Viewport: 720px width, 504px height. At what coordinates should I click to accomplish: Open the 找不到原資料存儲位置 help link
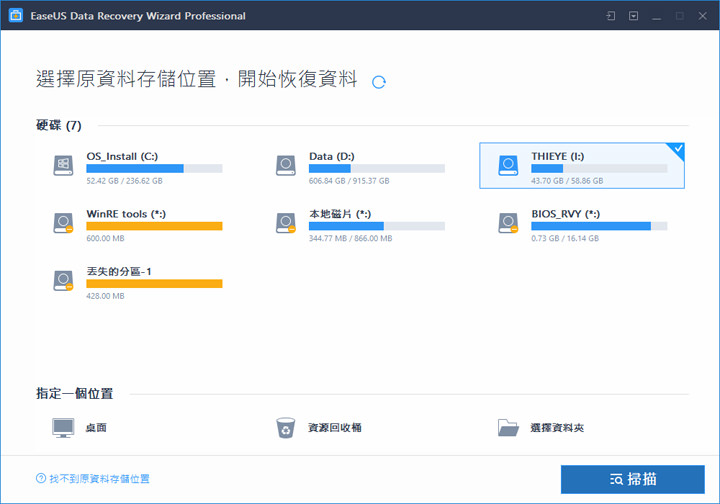pyautogui.click(x=99, y=479)
